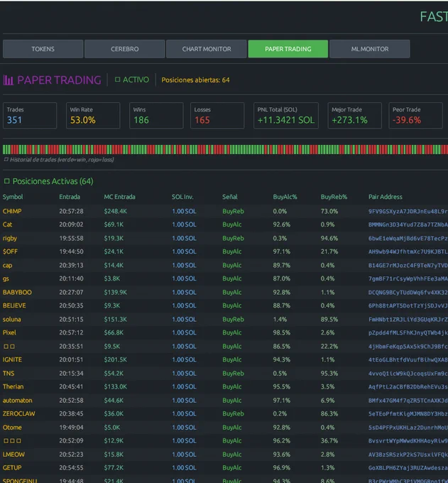The image size is (448, 483).
Task: Select the rigby symbol
Action: 10,239
